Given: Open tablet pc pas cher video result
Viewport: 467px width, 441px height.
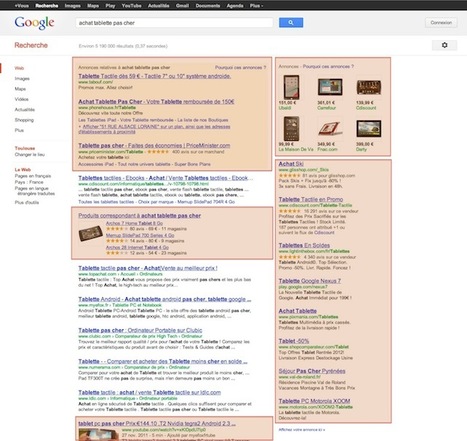Looking at the screenshot, I should point(157,423).
